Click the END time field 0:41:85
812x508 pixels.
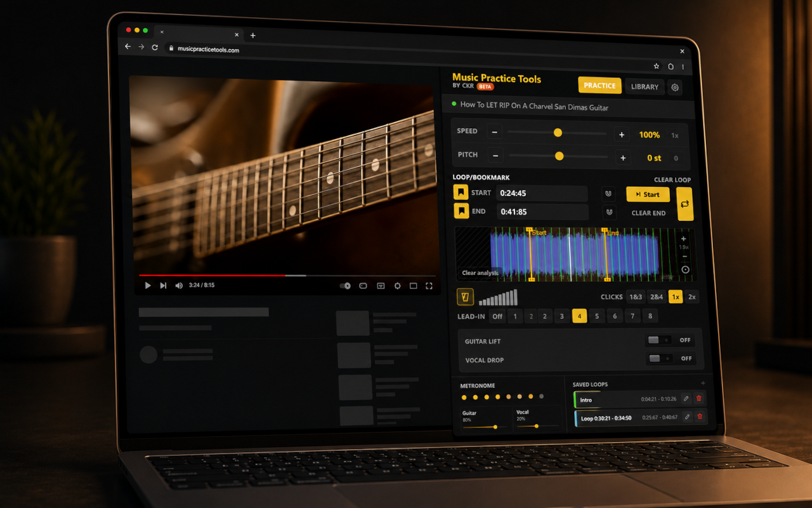[542, 212]
